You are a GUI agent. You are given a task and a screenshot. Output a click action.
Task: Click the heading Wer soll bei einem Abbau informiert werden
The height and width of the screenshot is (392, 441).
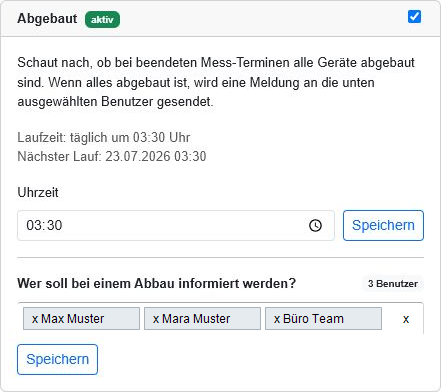[157, 284]
